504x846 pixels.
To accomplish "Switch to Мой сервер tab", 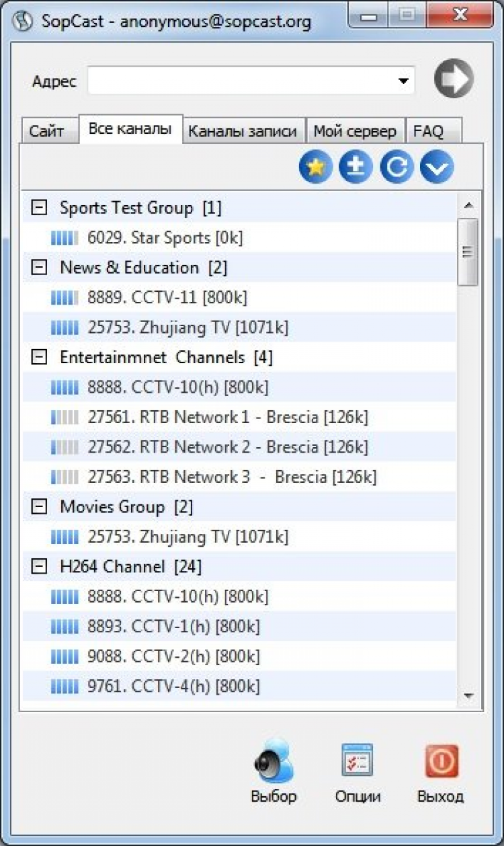I will 355,131.
